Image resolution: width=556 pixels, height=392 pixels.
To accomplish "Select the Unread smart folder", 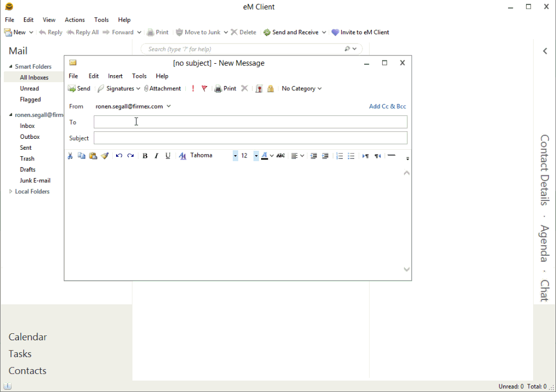I will click(x=29, y=89).
